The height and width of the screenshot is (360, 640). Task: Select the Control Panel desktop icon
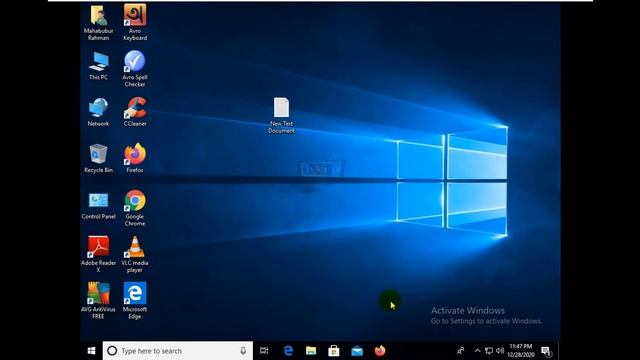point(98,205)
